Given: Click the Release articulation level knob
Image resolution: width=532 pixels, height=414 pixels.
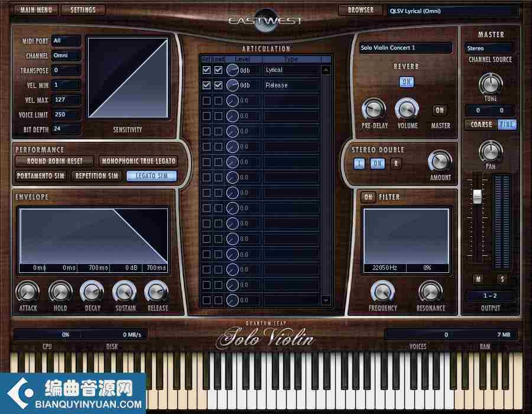Looking at the screenshot, I should [232, 85].
